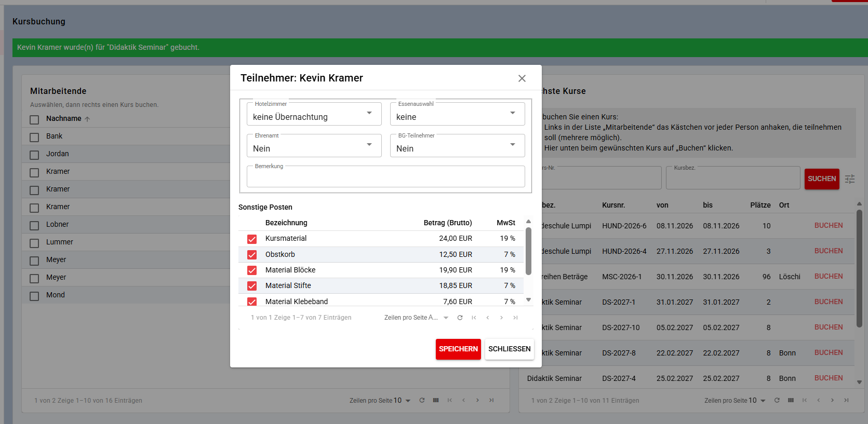This screenshot has height=424, width=868.
Task: Refresh the Sonstige Posten table
Action: [460, 318]
